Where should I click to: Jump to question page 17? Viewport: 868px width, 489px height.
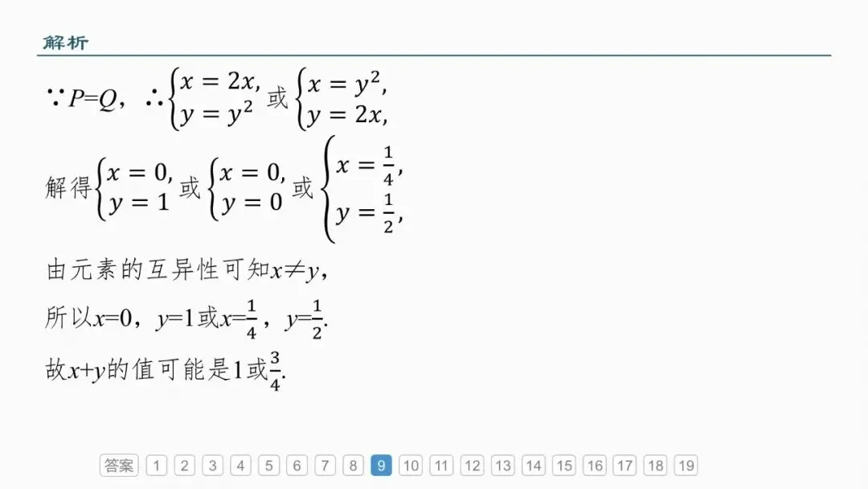[625, 465]
